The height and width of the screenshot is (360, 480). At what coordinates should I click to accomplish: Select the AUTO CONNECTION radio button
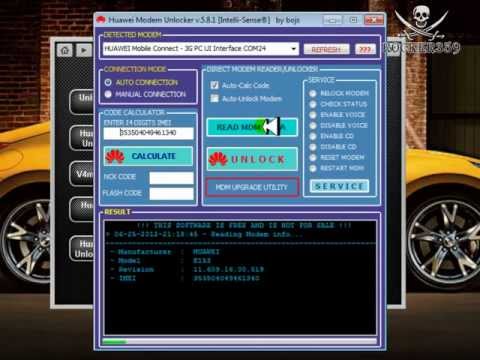pyautogui.click(x=108, y=82)
